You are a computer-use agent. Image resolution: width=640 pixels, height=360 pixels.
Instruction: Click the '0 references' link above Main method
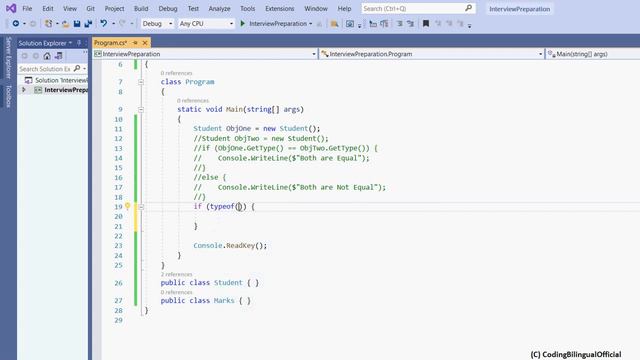pyautogui.click(x=193, y=100)
